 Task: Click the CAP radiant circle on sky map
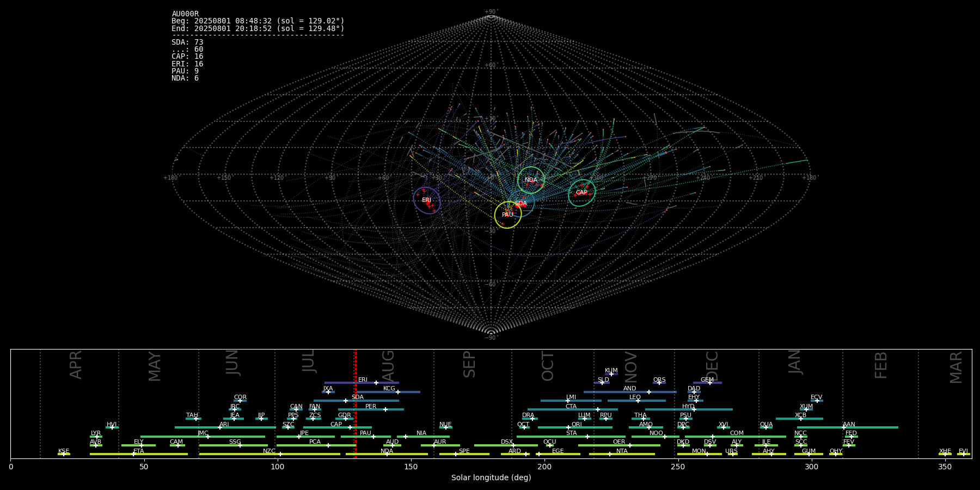(x=582, y=193)
